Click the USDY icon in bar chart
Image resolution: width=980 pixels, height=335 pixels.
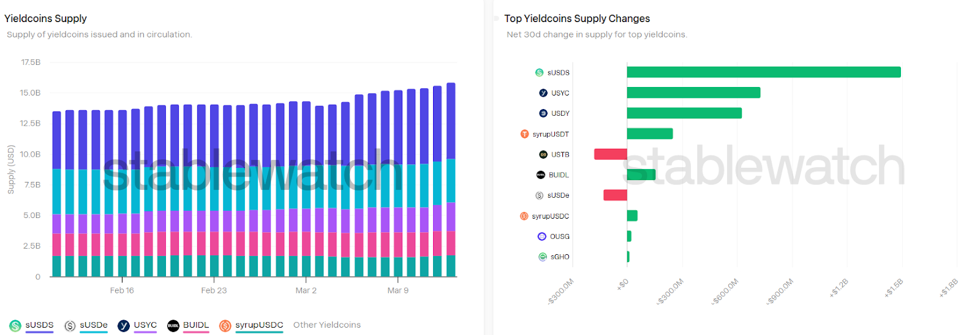543,113
